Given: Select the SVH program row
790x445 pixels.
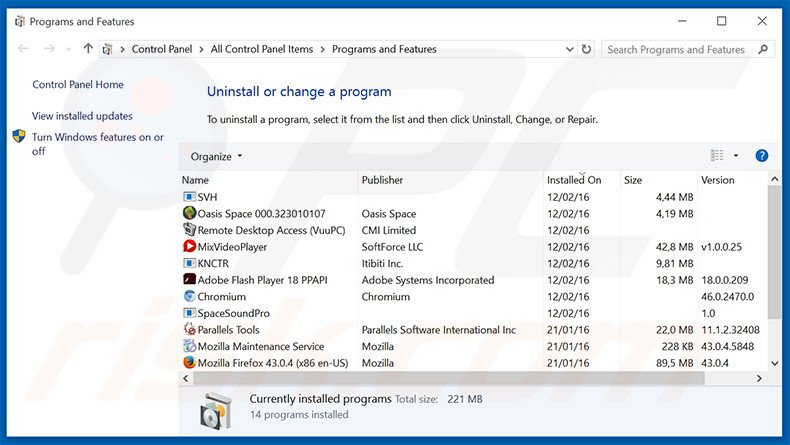Looking at the screenshot, I should tap(473, 197).
